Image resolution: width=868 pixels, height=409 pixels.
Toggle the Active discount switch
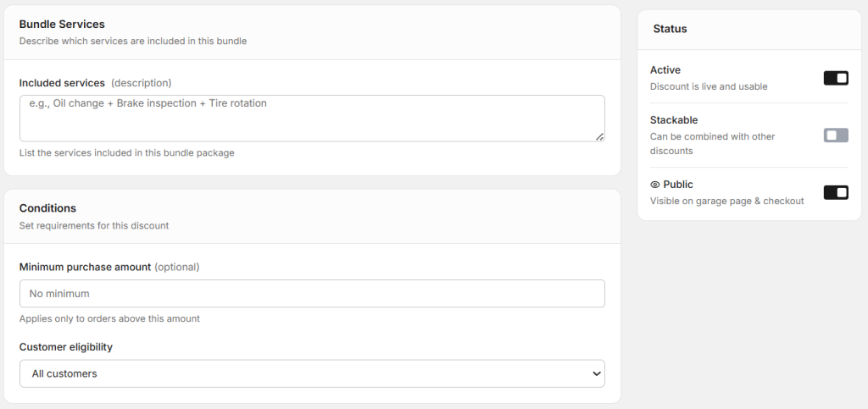[x=835, y=78]
